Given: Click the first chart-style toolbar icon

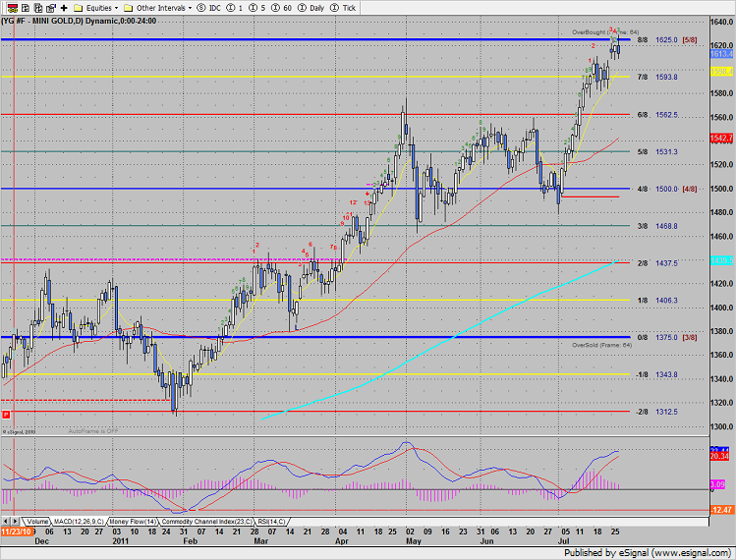Looking at the screenshot, I should [x=13, y=8].
